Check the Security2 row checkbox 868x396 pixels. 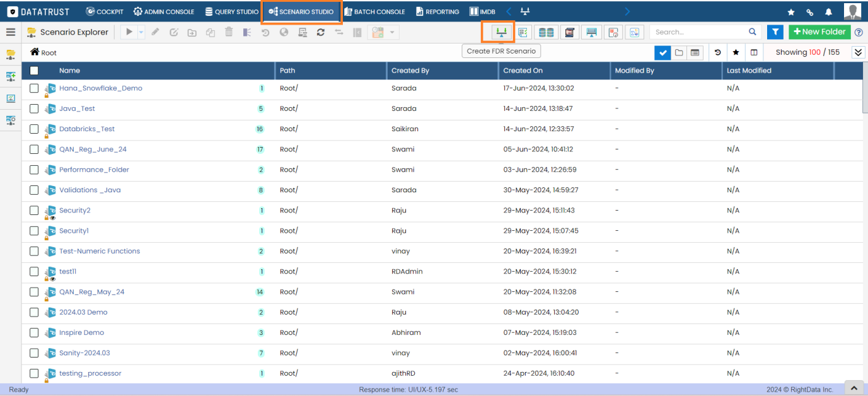tap(34, 210)
